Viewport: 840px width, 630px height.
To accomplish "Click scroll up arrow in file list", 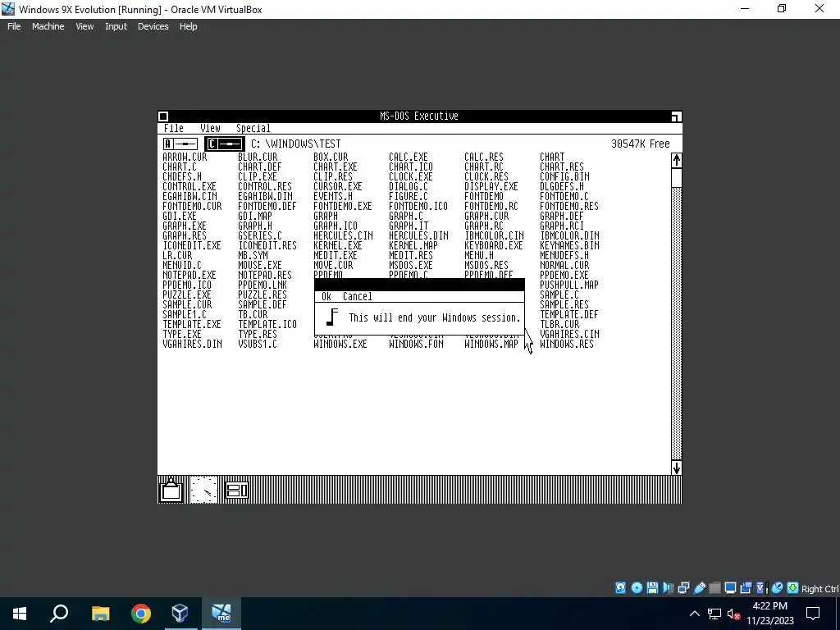I will point(676,160).
